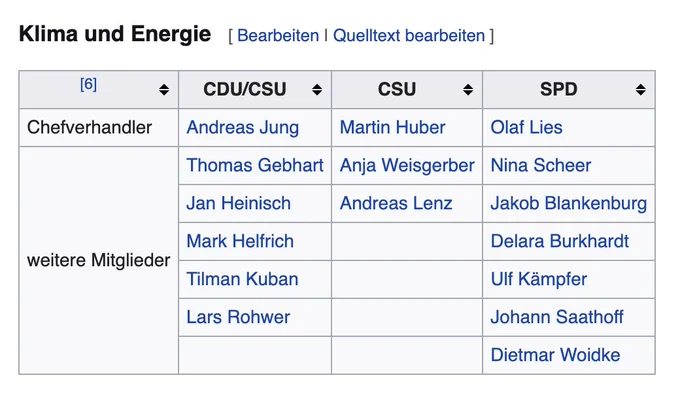Screen dimensions: 680x403
Task: Open Quelltext bearbeiten link
Action: (x=409, y=36)
